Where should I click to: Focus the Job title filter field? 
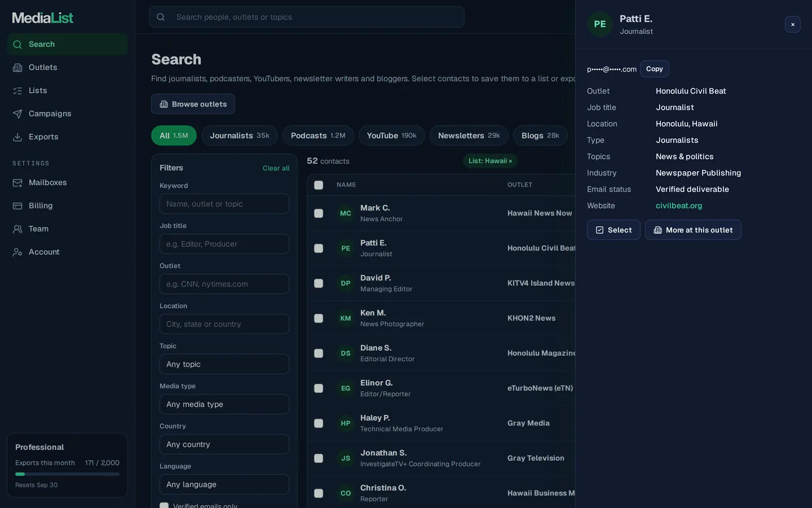[x=224, y=244]
